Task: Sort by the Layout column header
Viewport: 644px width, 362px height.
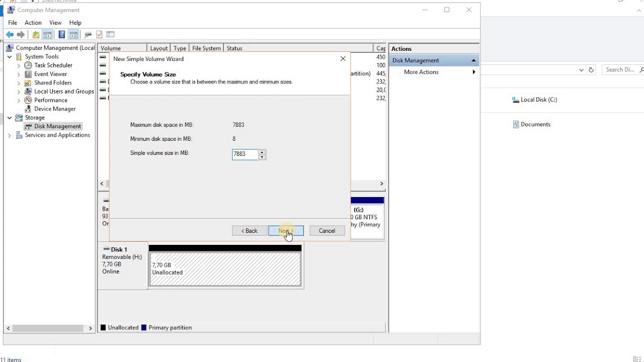Action: 159,48
